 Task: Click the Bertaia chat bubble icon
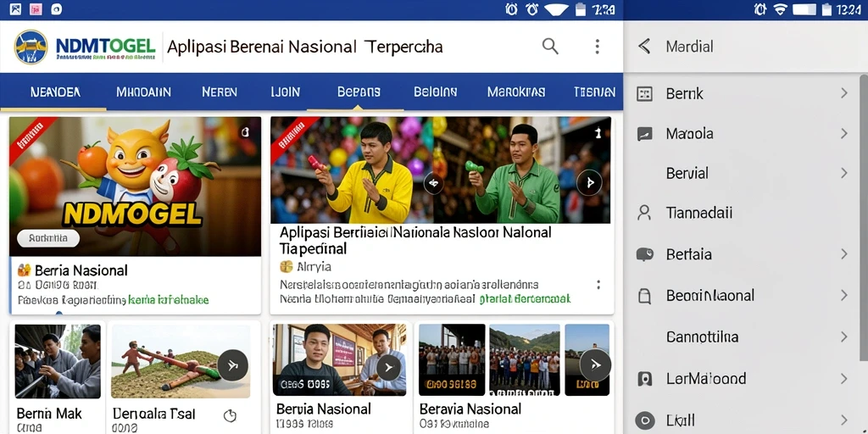point(644,254)
